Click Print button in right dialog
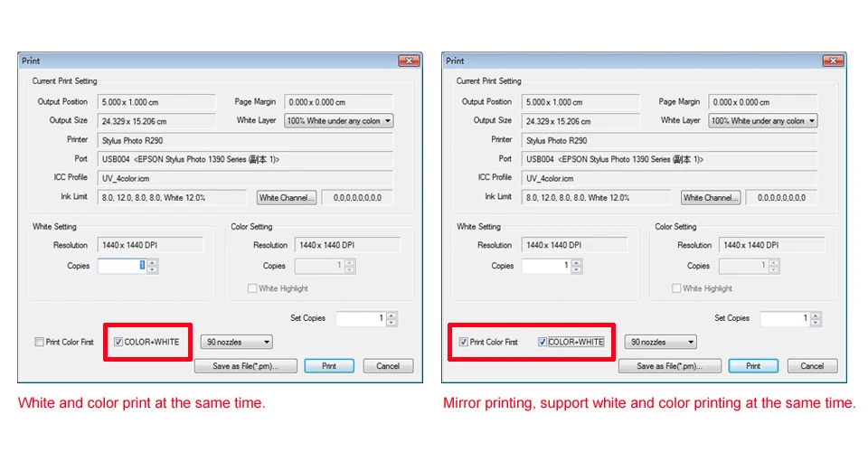868x452 pixels. [x=753, y=366]
